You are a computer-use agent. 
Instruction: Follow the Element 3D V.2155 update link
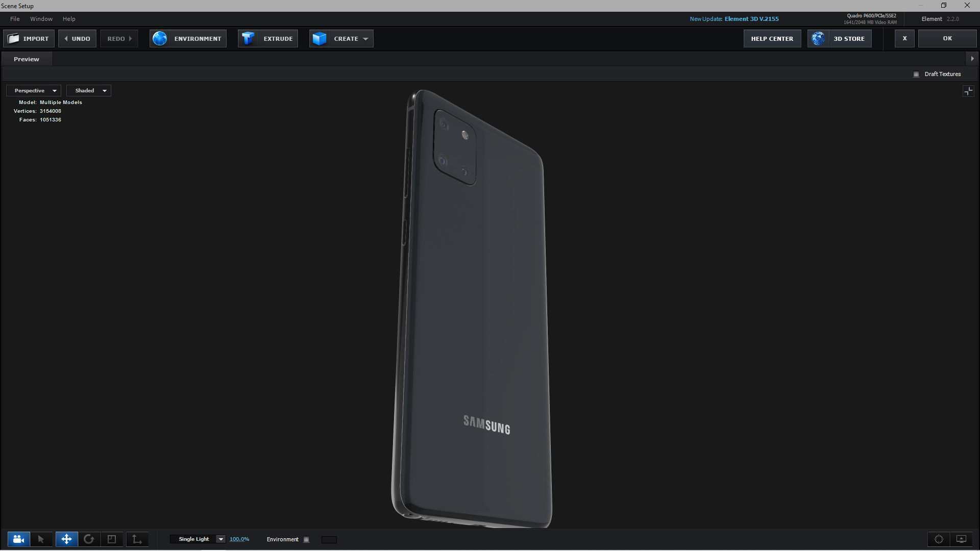pos(751,19)
